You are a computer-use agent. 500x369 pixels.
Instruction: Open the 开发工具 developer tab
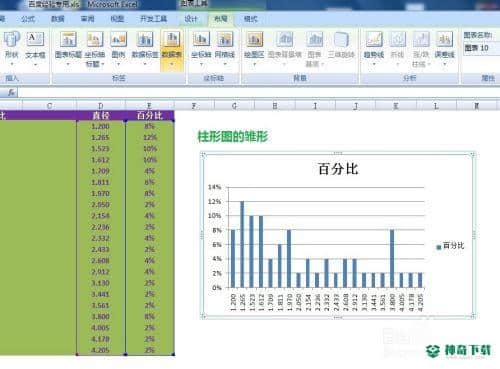[153, 19]
